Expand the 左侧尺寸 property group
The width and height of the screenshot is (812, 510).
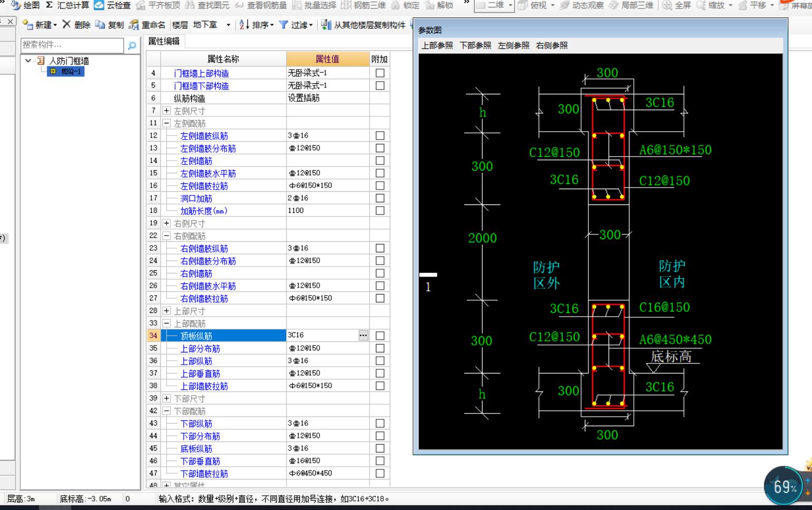[167, 111]
